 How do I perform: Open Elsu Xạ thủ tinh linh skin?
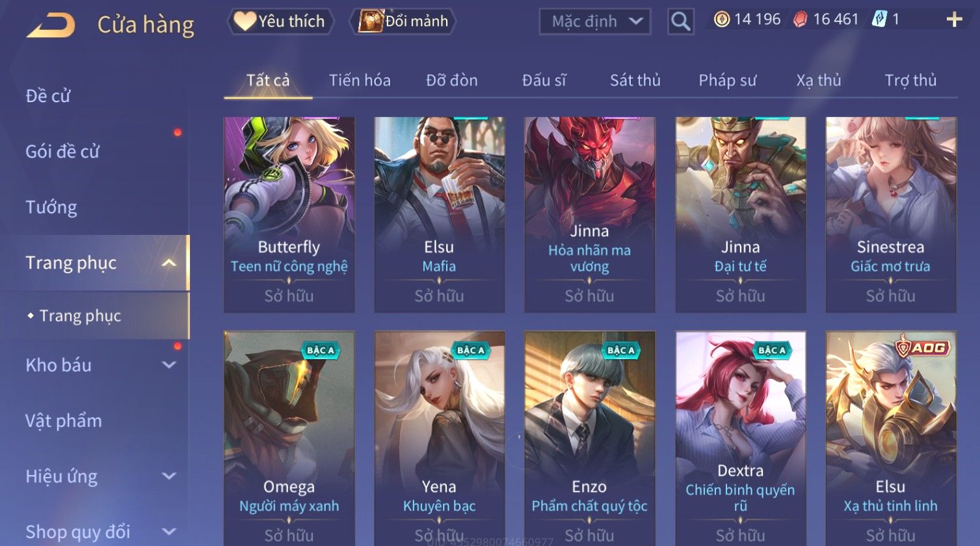tap(891, 437)
